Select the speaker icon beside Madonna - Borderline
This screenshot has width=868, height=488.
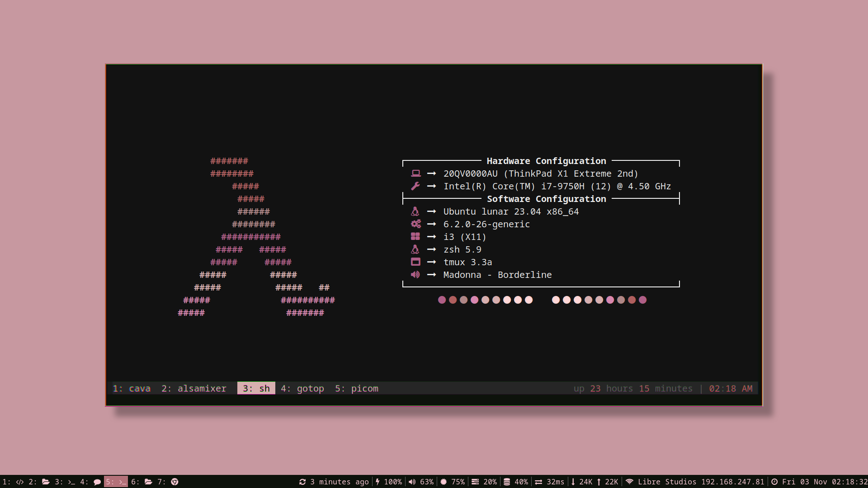(415, 274)
